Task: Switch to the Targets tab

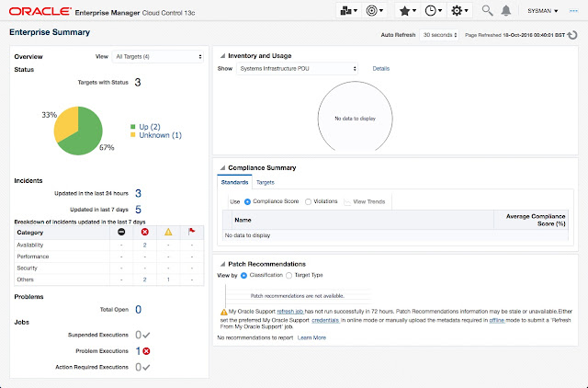Action: 266,182
